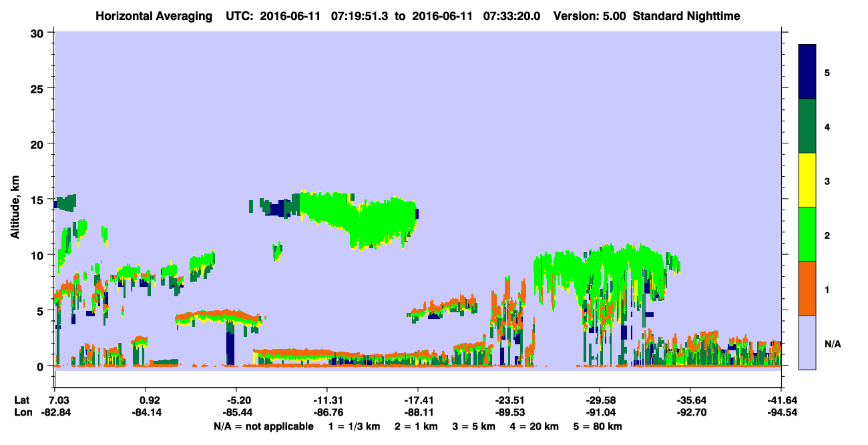Click the lavender N/A color bar segment

807,342
